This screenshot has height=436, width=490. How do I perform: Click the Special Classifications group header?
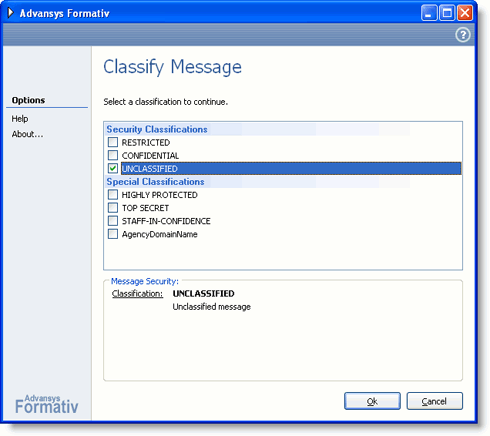[155, 182]
